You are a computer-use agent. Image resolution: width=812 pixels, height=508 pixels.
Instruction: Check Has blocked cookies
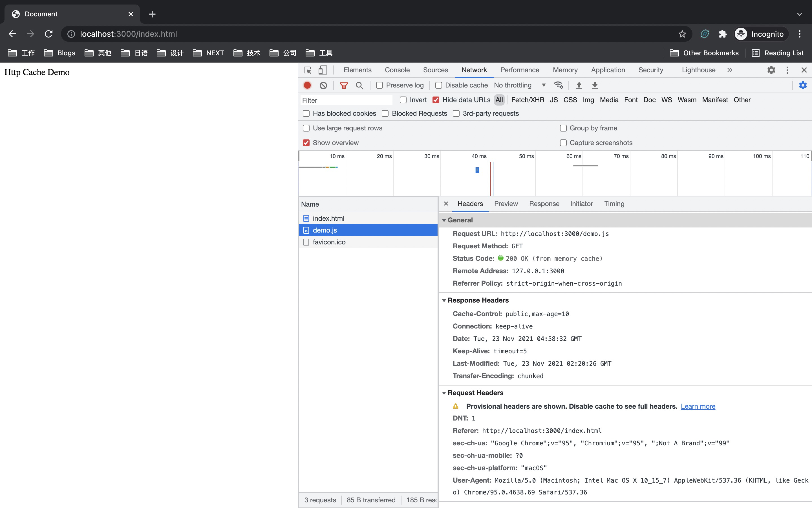306,113
